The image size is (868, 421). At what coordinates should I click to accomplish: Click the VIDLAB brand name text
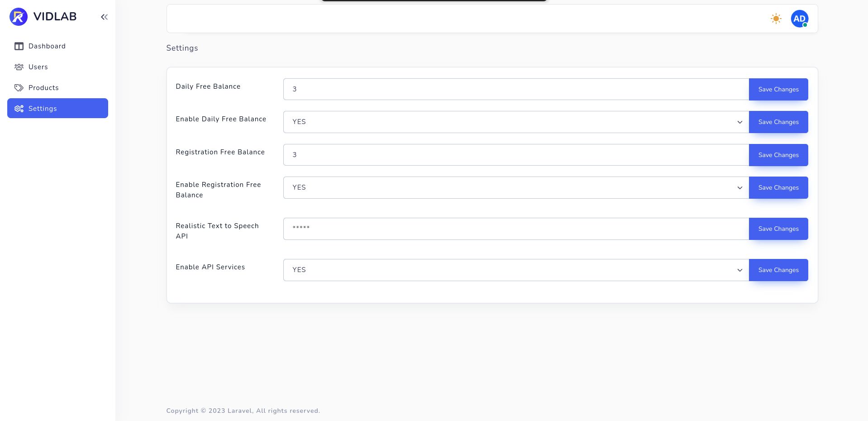[x=55, y=17]
